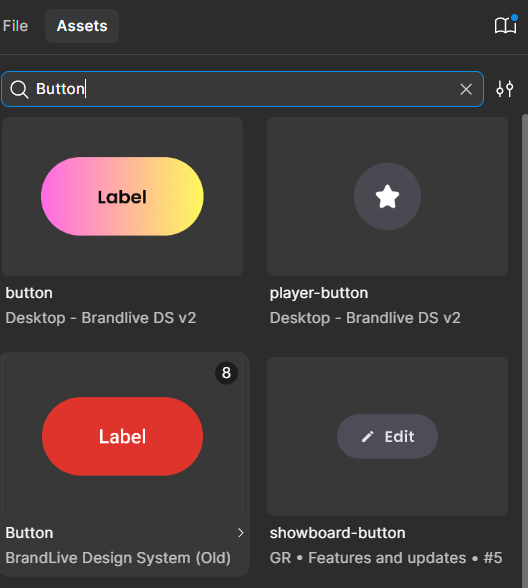Switch to the File tab
Viewport: 528px width, 588px height.
15,26
